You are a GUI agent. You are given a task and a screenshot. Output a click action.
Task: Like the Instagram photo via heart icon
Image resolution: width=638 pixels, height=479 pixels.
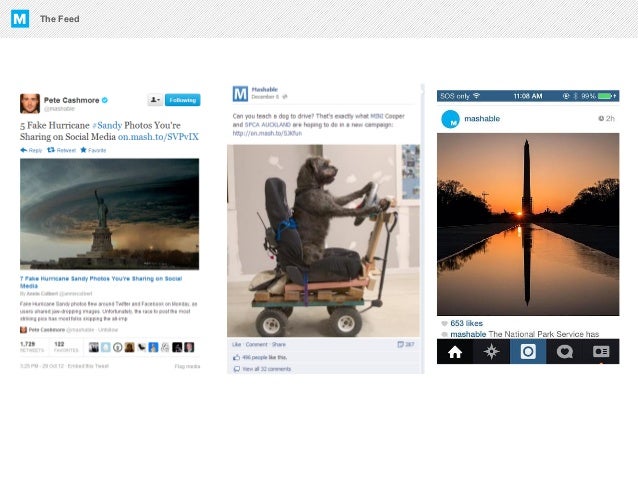pyautogui.click(x=444, y=324)
